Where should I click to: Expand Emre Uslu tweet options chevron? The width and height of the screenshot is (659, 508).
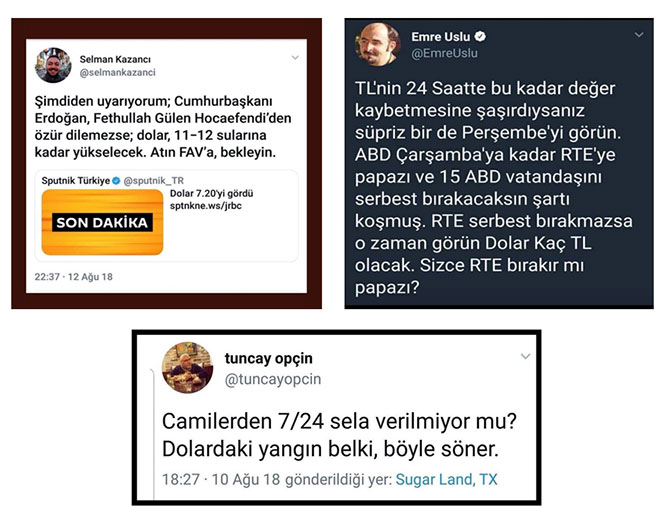click(x=639, y=35)
